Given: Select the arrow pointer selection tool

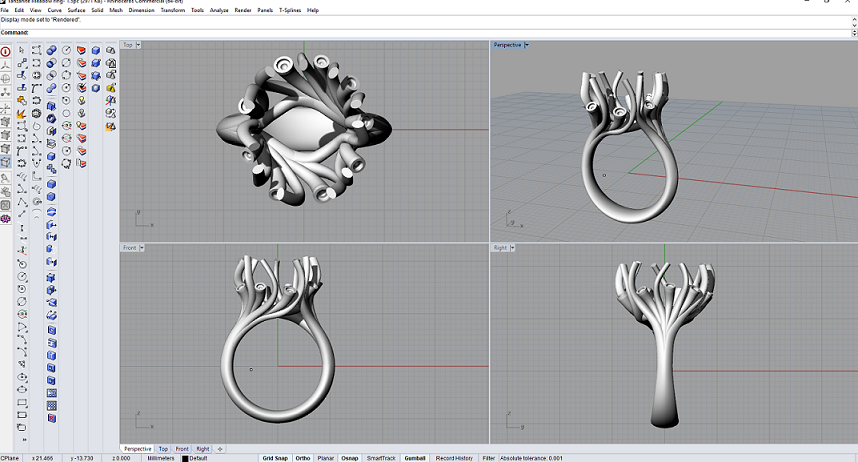Looking at the screenshot, I should pyautogui.click(x=22, y=50).
